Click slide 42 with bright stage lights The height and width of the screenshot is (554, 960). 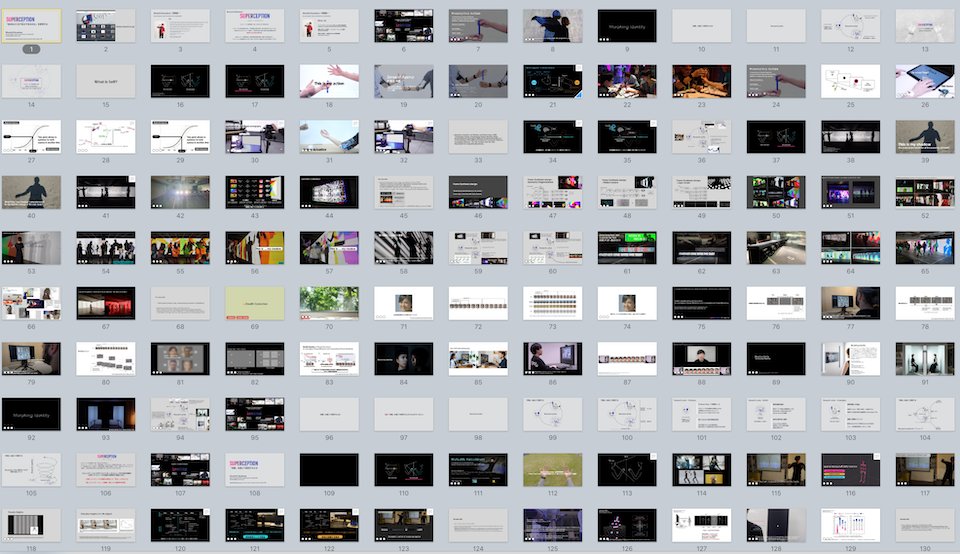pyautogui.click(x=180, y=192)
